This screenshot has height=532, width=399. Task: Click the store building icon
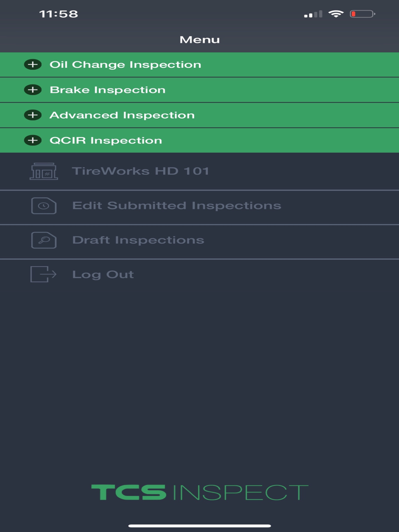[44, 171]
